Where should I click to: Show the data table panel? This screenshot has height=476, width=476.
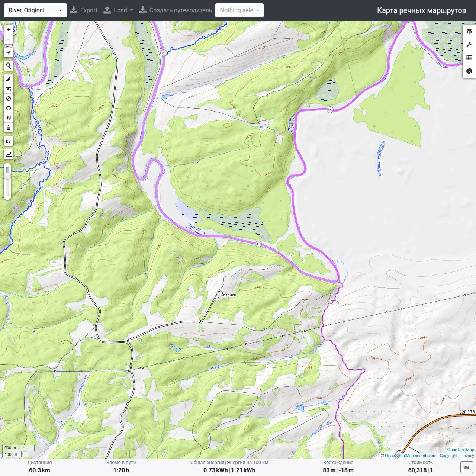tap(469, 58)
